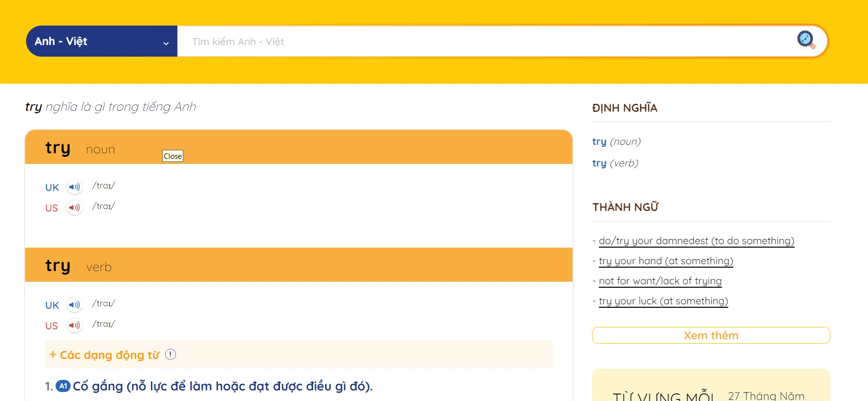Click the Close tooltip label
868x401 pixels.
click(x=173, y=156)
